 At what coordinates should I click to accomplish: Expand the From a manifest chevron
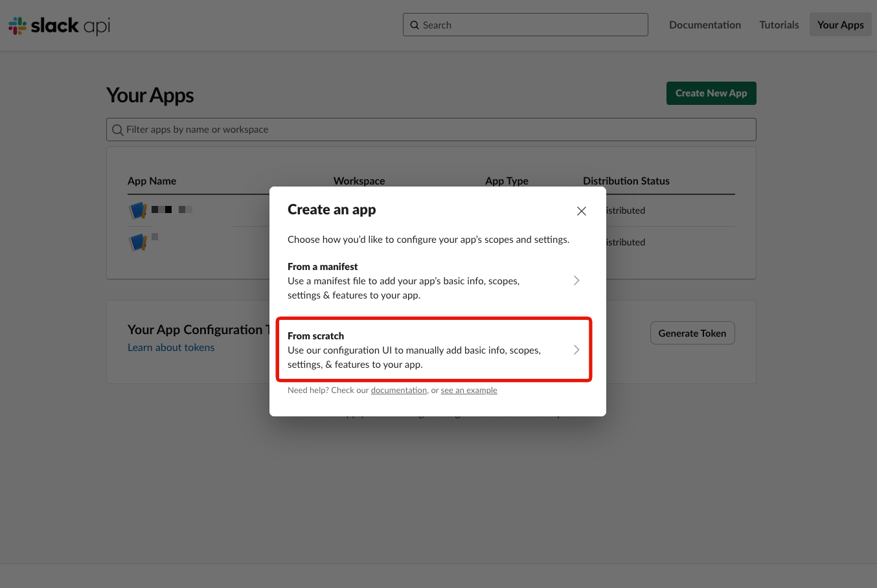click(x=576, y=280)
